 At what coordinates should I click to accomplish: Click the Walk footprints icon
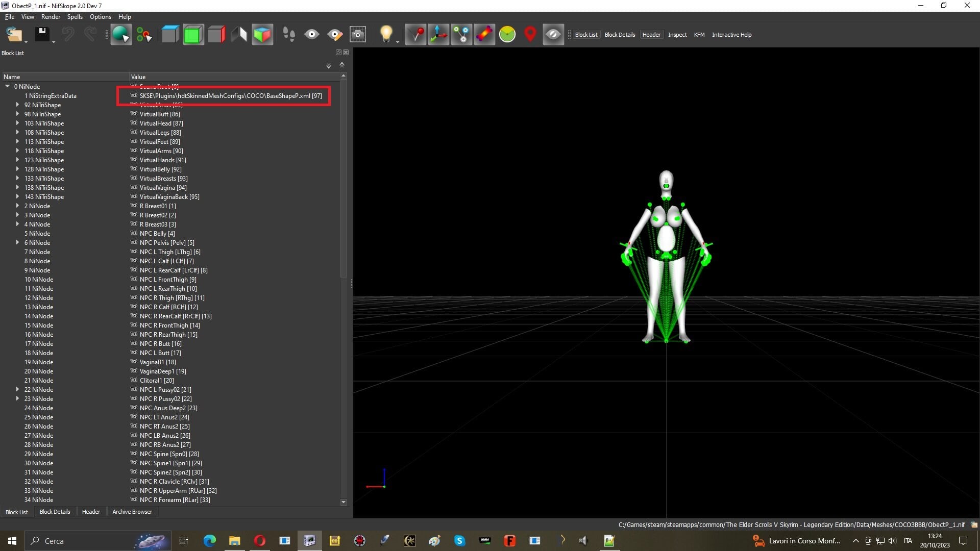tap(289, 35)
